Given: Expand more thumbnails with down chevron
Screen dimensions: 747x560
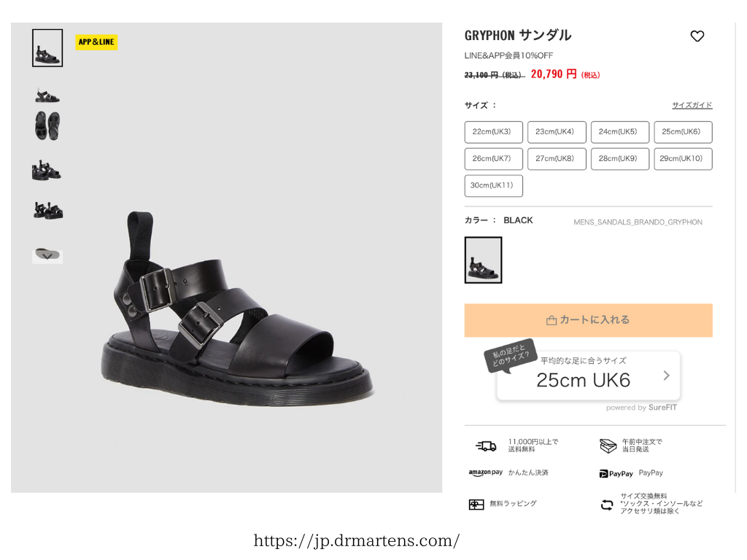Looking at the screenshot, I should [x=47, y=256].
